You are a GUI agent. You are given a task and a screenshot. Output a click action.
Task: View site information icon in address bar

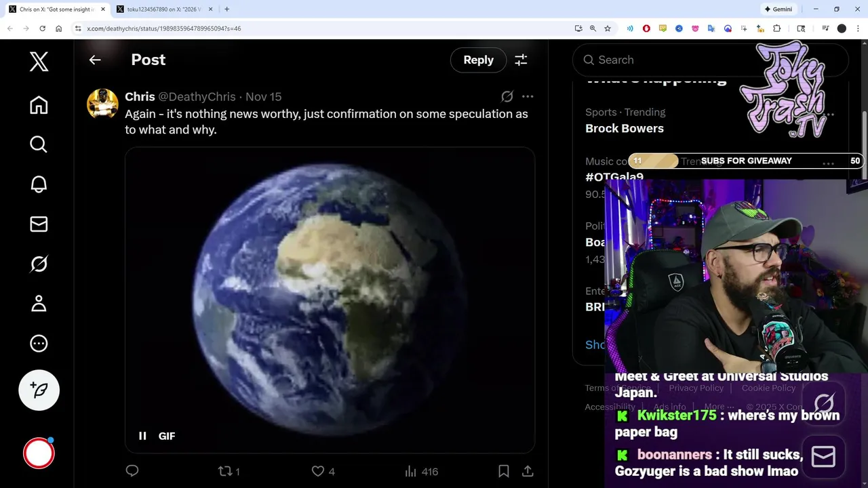point(78,28)
